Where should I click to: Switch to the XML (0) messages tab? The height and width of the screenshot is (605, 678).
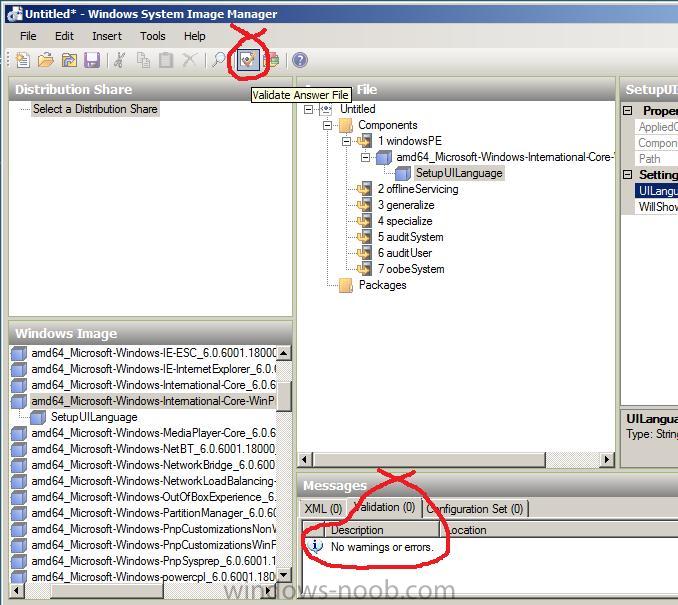pos(323,509)
